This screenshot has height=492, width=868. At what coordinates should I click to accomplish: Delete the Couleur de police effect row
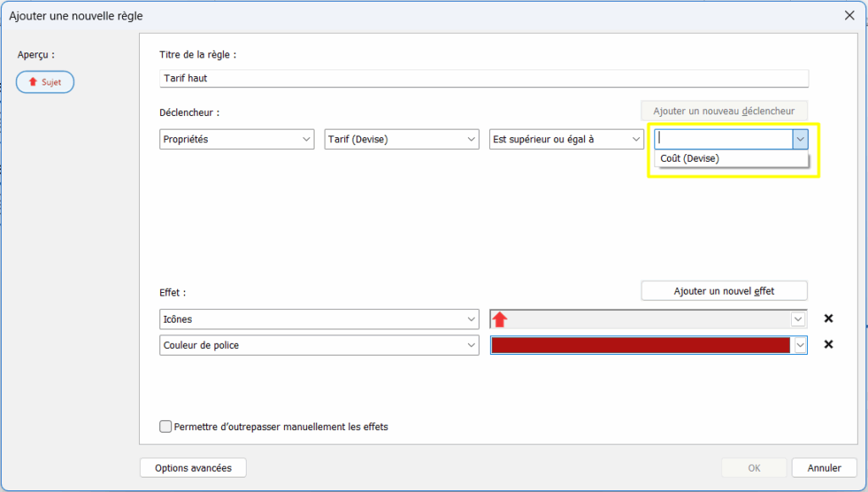pyautogui.click(x=828, y=345)
